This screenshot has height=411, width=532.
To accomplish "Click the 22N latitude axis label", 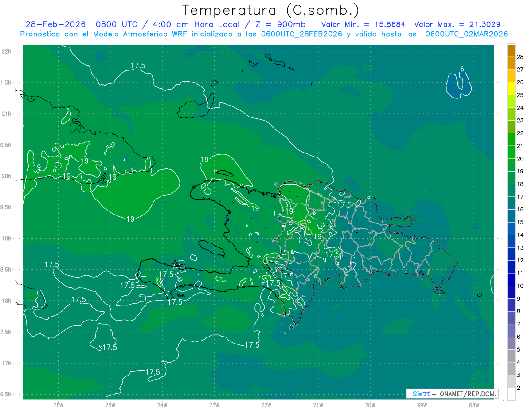I will 7,51.
